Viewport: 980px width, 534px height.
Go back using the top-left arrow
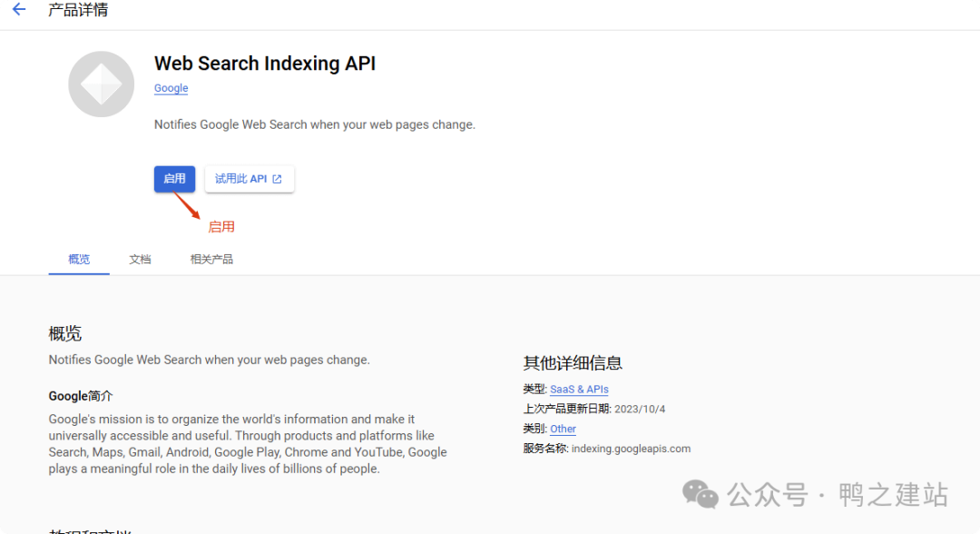pyautogui.click(x=19, y=10)
